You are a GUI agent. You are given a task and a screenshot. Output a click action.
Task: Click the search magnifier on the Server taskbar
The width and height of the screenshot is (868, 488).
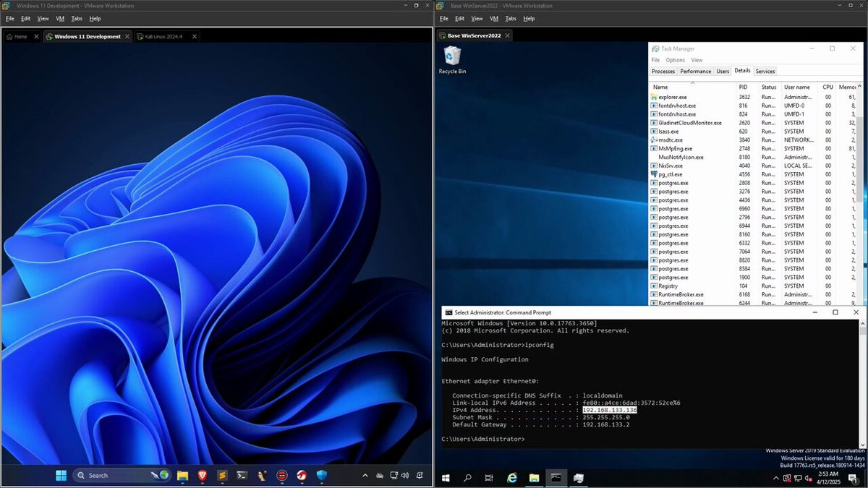click(x=467, y=478)
